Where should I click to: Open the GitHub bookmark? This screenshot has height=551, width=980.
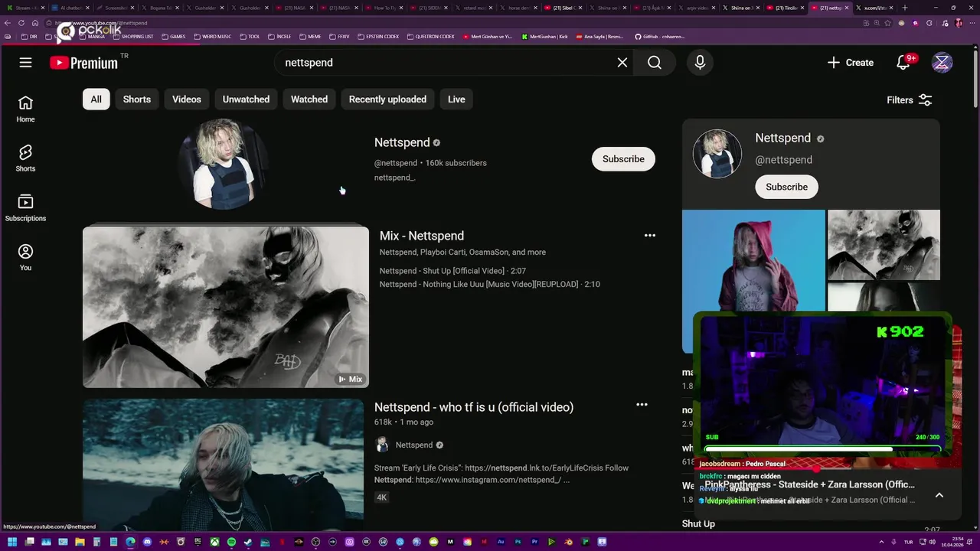pos(660,36)
